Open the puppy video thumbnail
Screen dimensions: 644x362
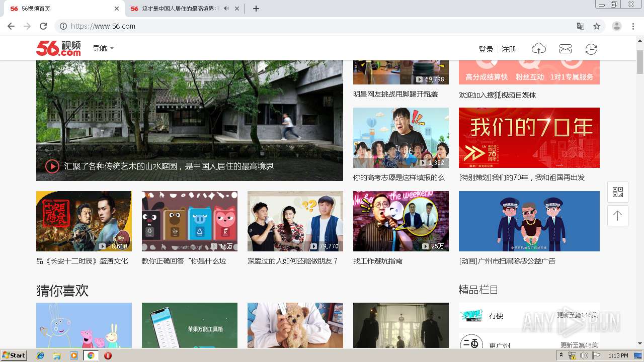295,325
